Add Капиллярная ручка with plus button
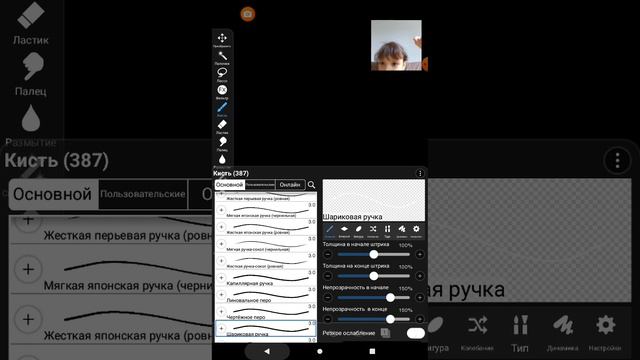640x360 pixels. coord(221,278)
